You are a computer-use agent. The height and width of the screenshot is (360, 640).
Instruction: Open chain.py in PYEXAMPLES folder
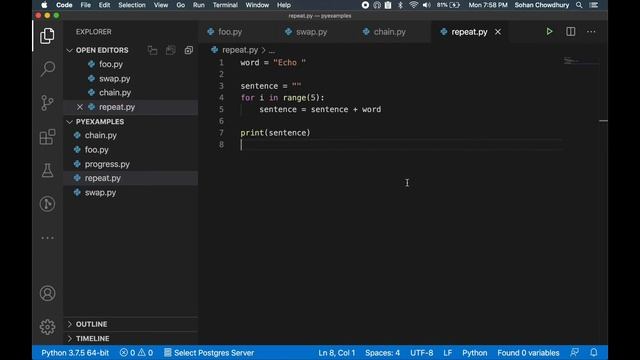tap(100, 136)
